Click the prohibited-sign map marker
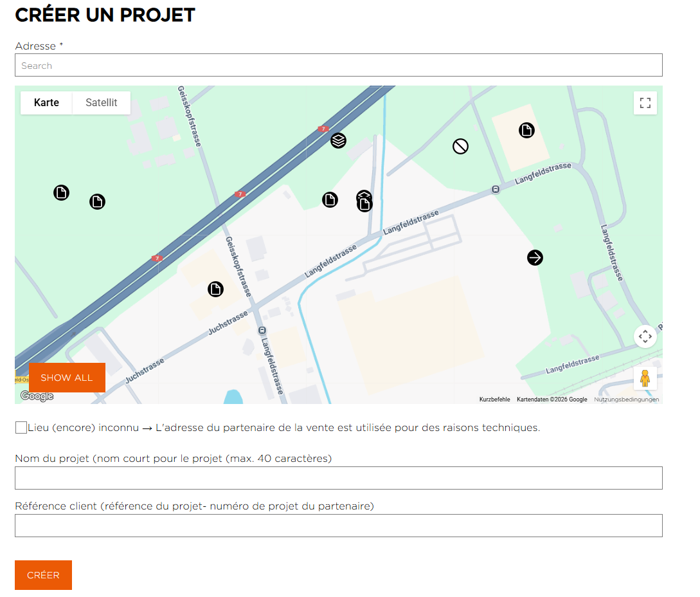700x597 pixels. click(x=460, y=147)
